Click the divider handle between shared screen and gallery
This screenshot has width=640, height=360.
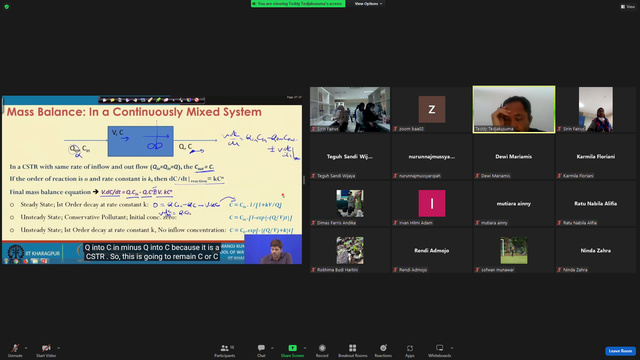pos(304,180)
